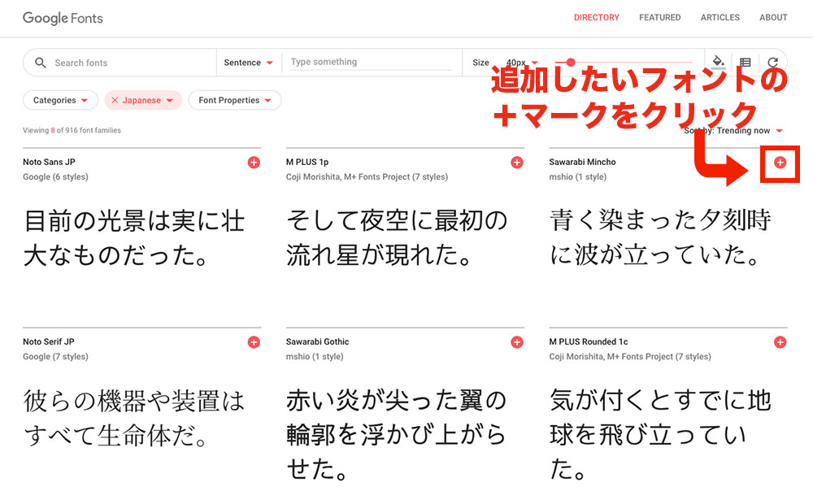
Task: Add Sawarabi Mincho with its plus icon
Action: point(779,162)
